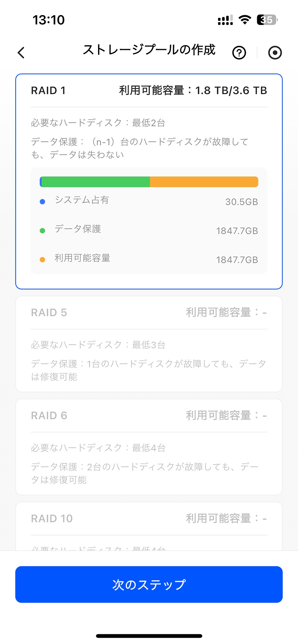The width and height of the screenshot is (298, 644).
Task: Tap the back chevron to go back
Action: [x=21, y=53]
